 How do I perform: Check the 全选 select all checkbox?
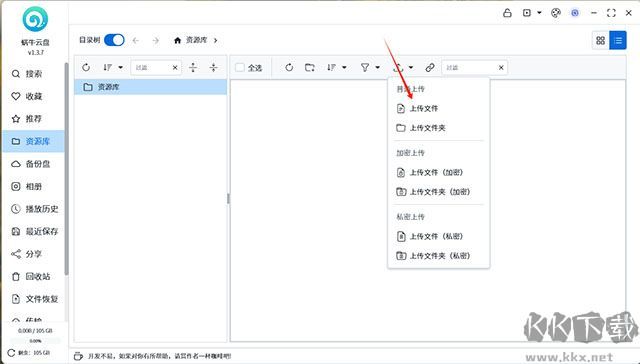(x=240, y=67)
